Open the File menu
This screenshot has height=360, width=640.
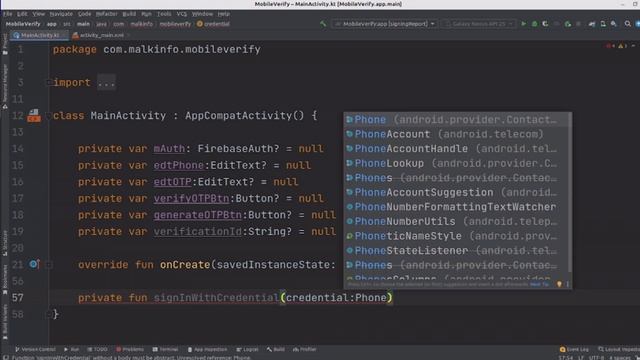pos(7,14)
